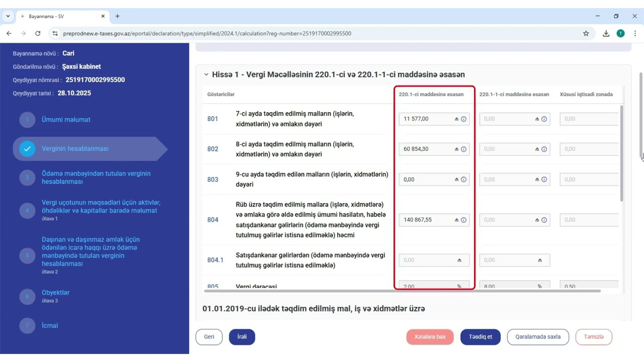Click the Təmizlə button
This screenshot has width=644, height=362.
[x=594, y=337]
